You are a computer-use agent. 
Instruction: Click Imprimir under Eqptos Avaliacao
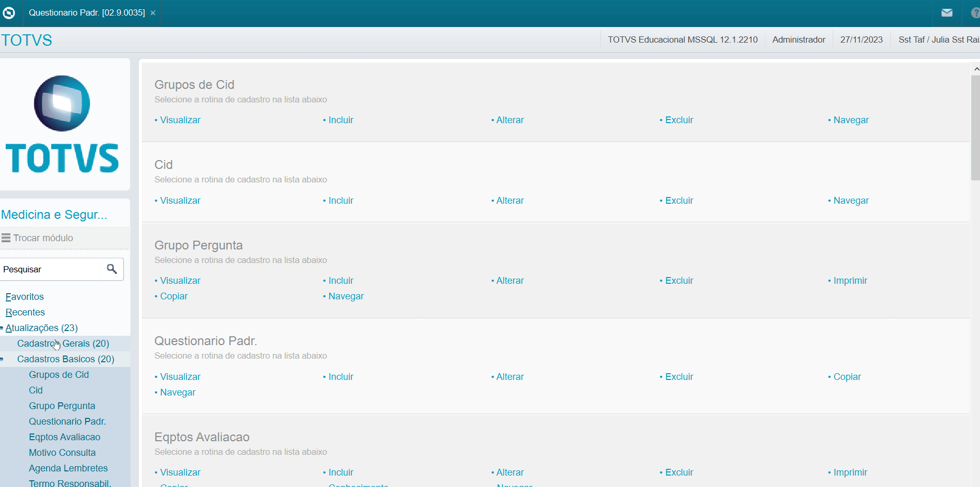click(851, 472)
